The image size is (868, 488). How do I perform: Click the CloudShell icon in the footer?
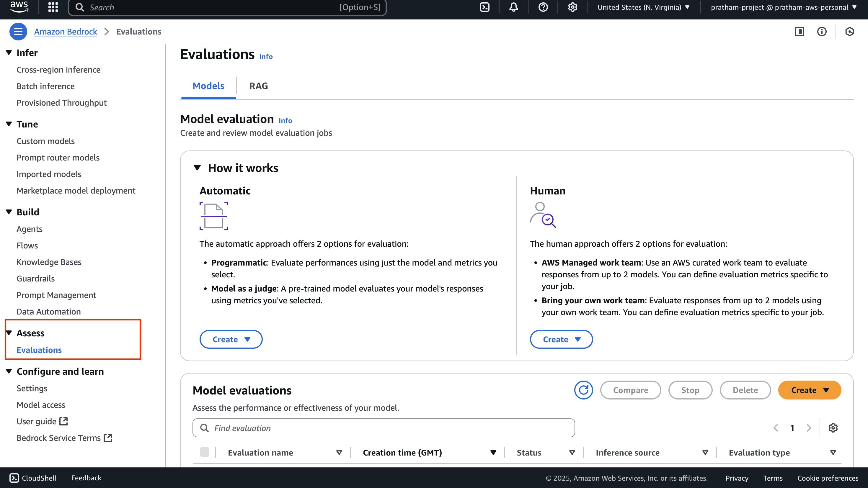tap(14, 478)
